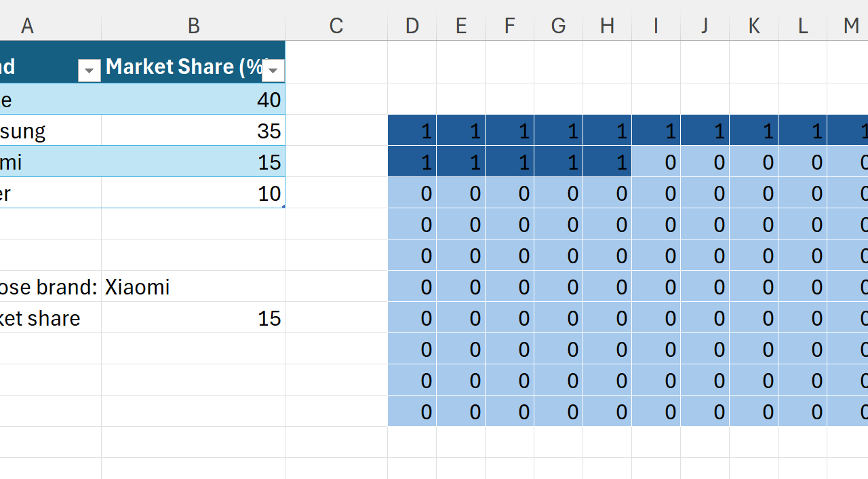Select column D header
This screenshot has width=868, height=479.
coord(412,26)
